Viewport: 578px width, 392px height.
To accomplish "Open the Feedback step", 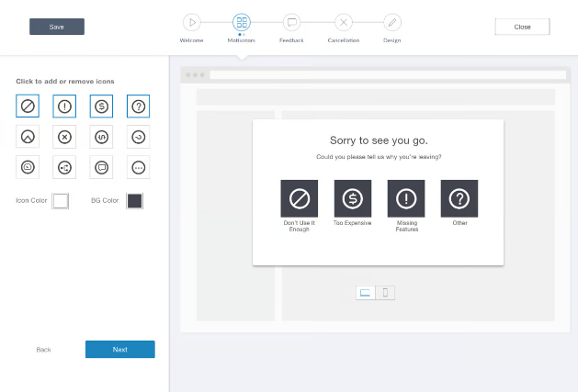I will [x=291, y=22].
